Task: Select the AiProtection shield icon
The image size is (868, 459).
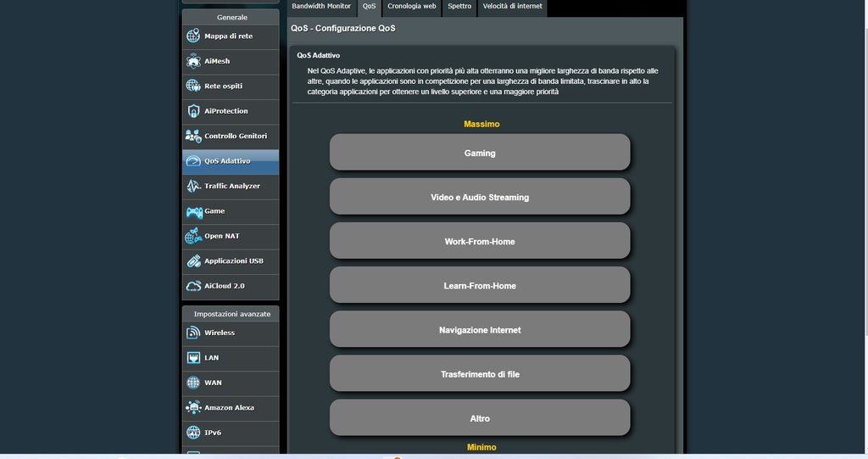Action: [x=193, y=111]
